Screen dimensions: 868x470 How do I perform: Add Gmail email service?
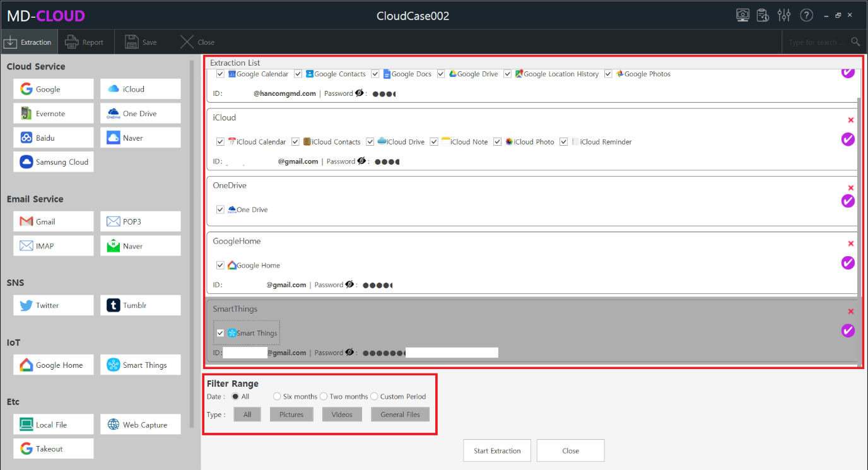[54, 221]
